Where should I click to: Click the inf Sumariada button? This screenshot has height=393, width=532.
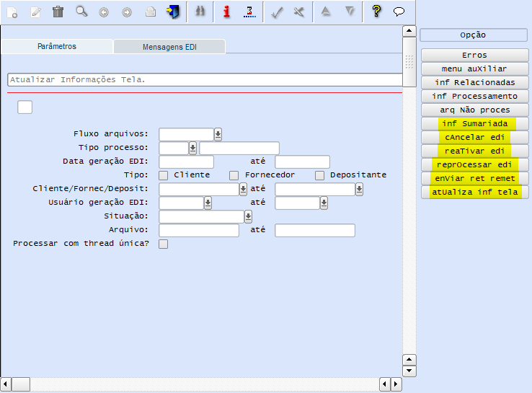[474, 123]
